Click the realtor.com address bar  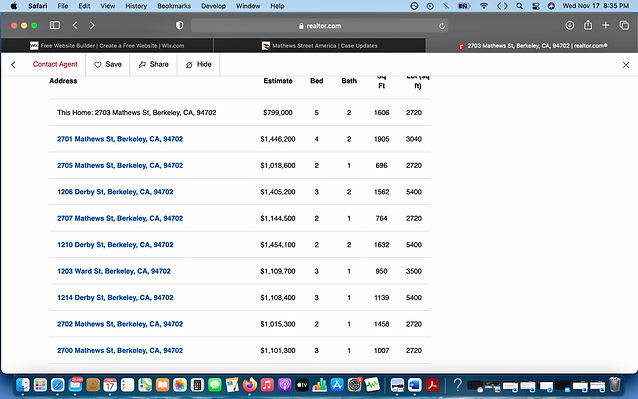click(x=319, y=26)
